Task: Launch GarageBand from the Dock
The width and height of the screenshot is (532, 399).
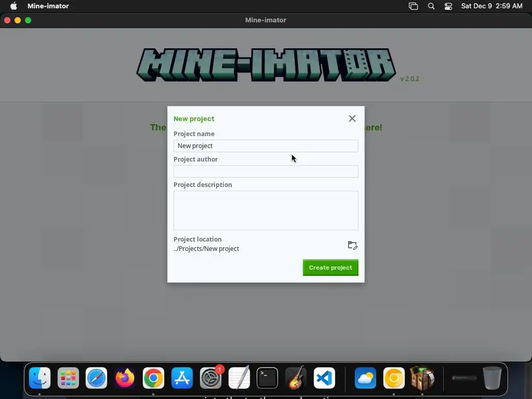Action: click(x=296, y=378)
